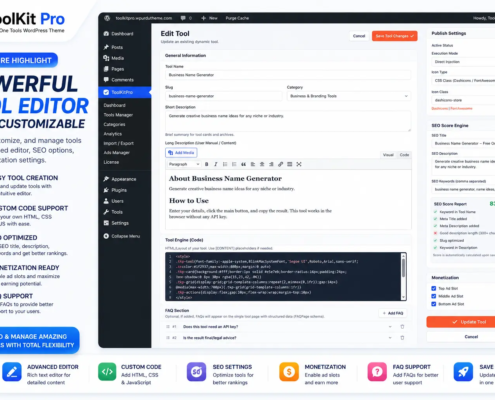Switch to the Code editor tab
Viewport: 495px width, 400px height.
point(404,155)
